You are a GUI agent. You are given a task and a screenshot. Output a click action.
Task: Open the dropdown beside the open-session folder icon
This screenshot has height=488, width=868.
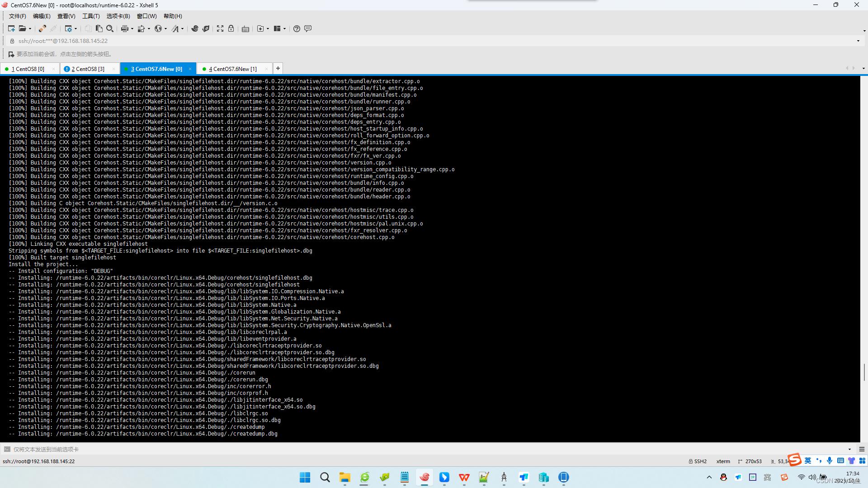click(30, 28)
